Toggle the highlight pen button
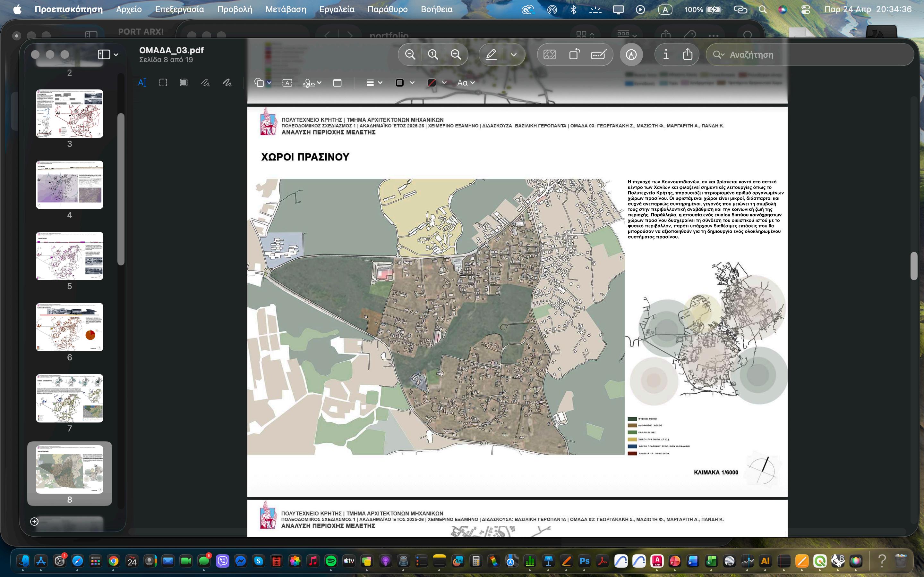This screenshot has height=577, width=924. [491, 54]
